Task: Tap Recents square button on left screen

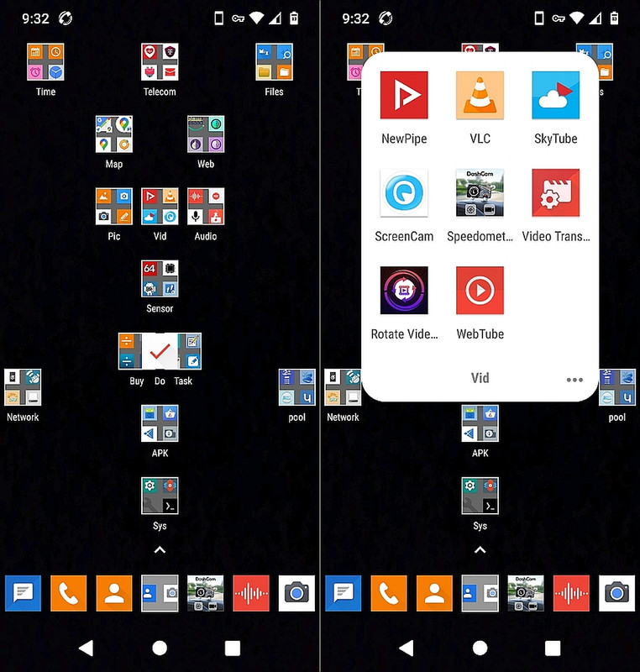Action: 233,648
